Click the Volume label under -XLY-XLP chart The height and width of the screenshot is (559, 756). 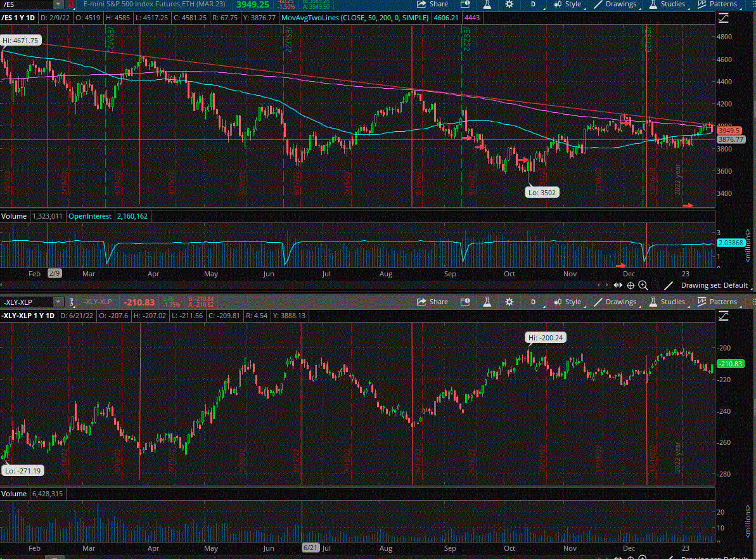pos(14,494)
